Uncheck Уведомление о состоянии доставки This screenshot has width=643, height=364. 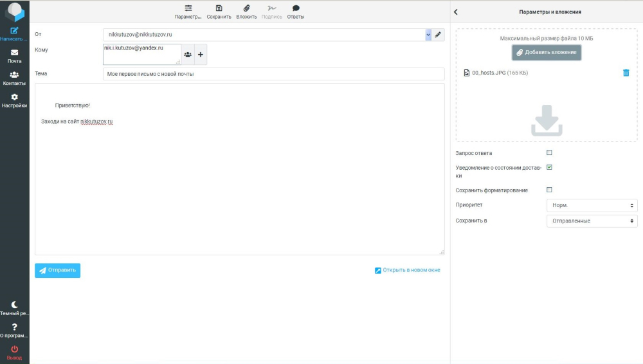coord(549,167)
